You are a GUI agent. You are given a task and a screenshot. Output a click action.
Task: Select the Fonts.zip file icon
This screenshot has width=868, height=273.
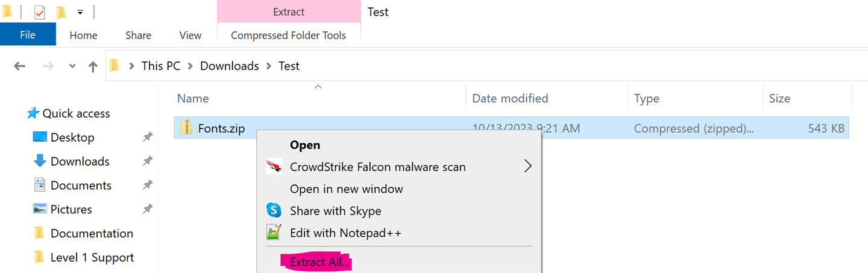(186, 128)
